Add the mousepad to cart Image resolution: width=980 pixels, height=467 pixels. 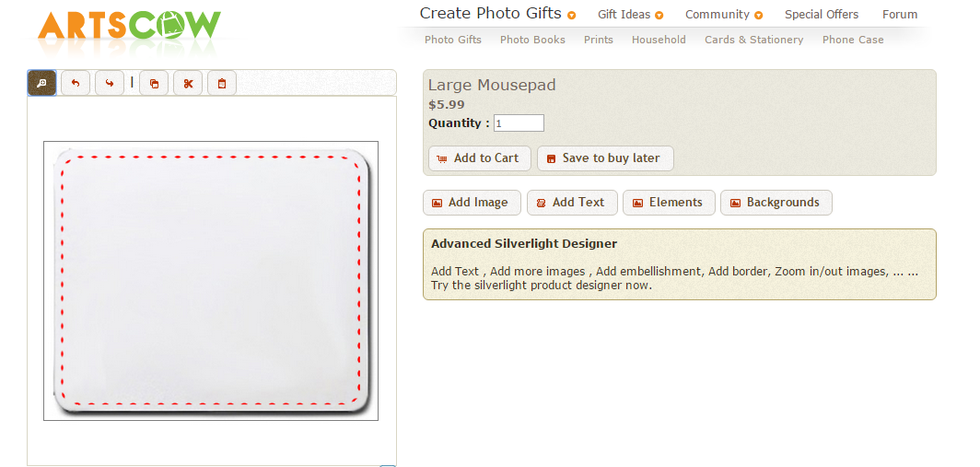point(479,158)
